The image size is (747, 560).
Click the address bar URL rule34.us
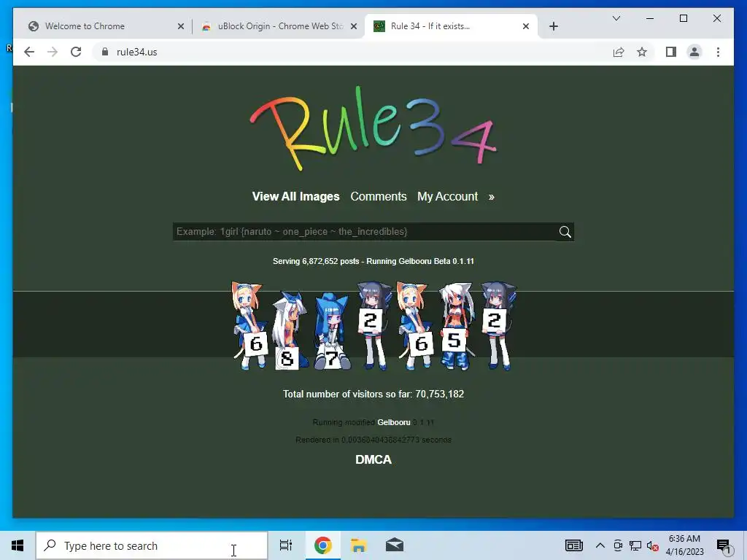(136, 52)
